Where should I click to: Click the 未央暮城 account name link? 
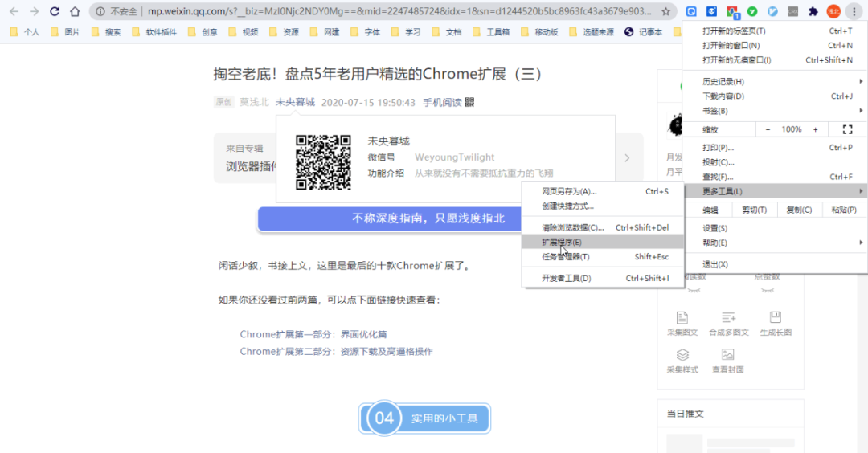[x=295, y=102]
